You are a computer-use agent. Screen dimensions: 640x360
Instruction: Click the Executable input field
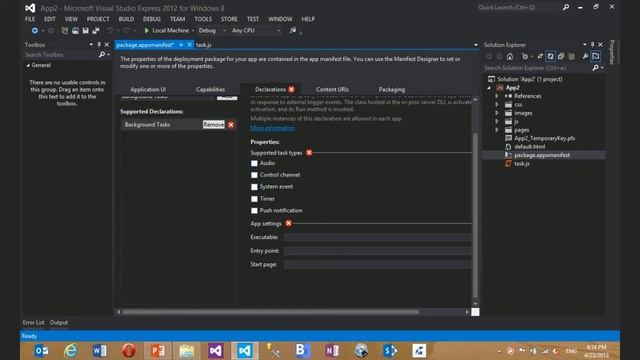377,237
